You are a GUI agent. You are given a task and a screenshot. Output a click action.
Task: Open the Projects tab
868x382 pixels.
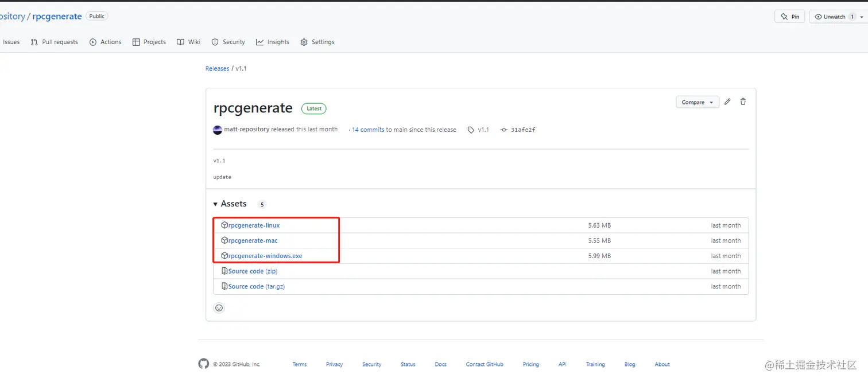coord(149,42)
